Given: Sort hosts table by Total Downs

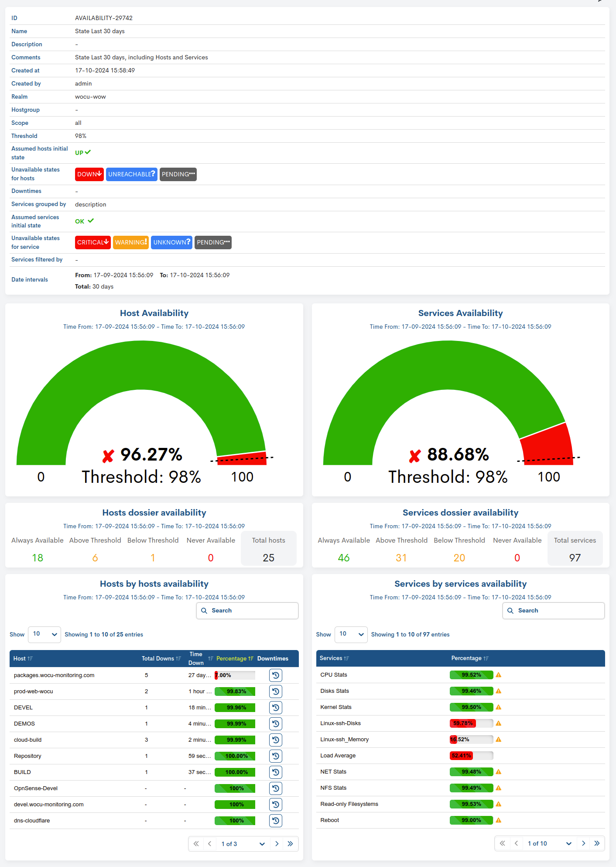Looking at the screenshot, I should [x=161, y=659].
